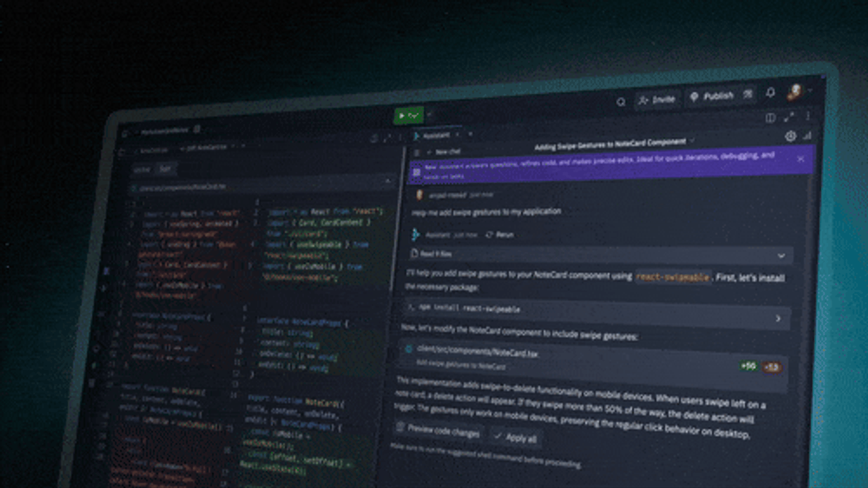Open the user avatar menu

coord(794,92)
